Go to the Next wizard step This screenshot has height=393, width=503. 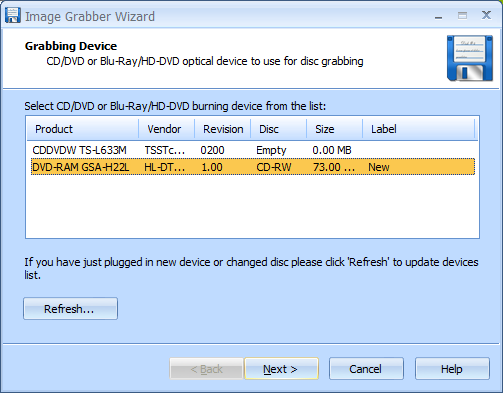click(x=281, y=369)
